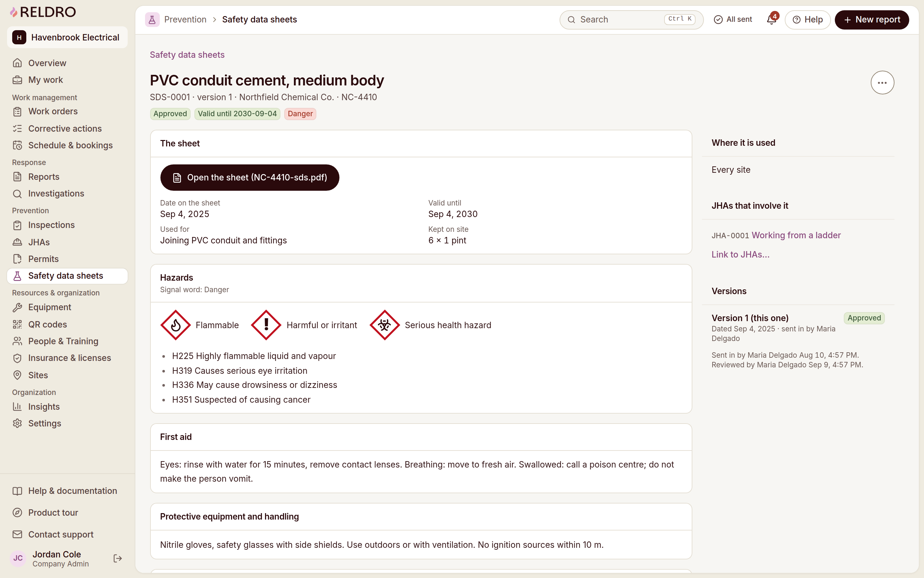Screen dimensions: 924x578
Task: Open the sheet NC-4410-sds.pdf
Action: 250,177
